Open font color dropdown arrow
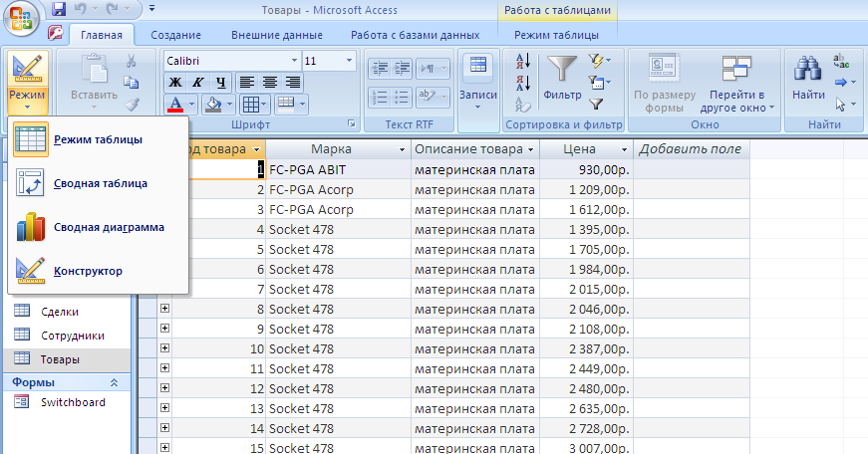 [191, 104]
